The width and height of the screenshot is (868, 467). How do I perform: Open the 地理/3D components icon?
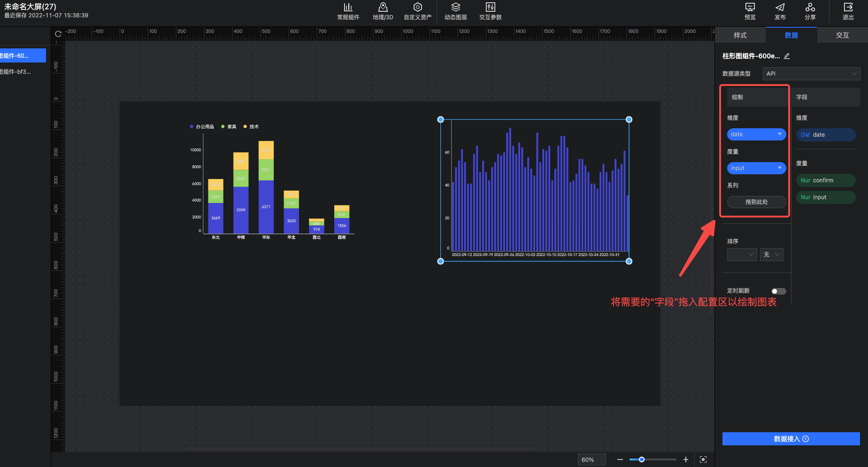point(383,8)
